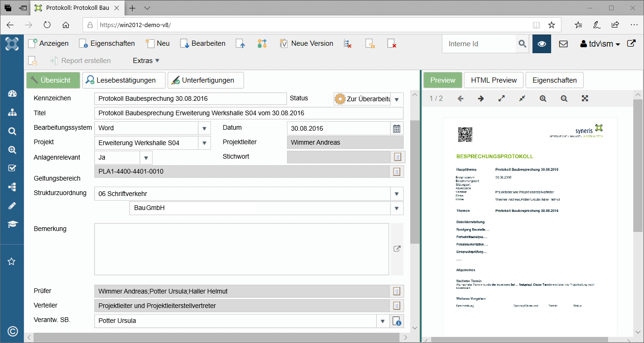Screen dimensions: 644x343
Task: Create a new document with Neu
Action: (x=158, y=43)
